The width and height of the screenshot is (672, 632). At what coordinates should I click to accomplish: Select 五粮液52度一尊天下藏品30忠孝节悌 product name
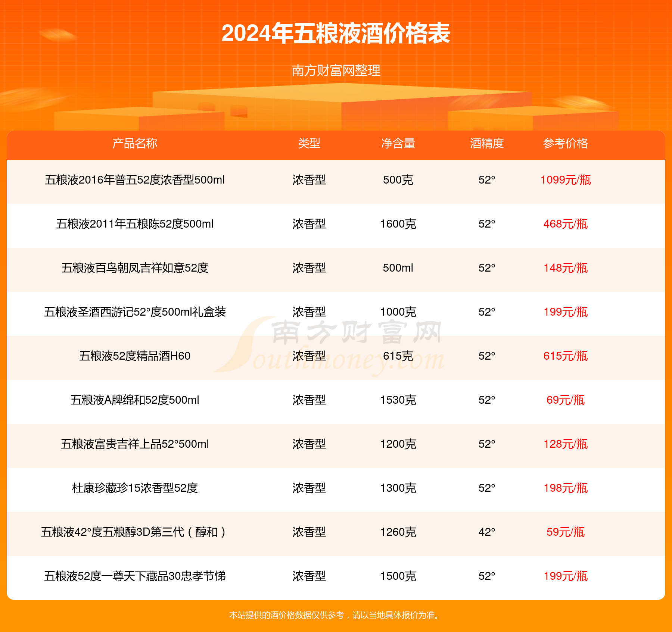tap(135, 576)
